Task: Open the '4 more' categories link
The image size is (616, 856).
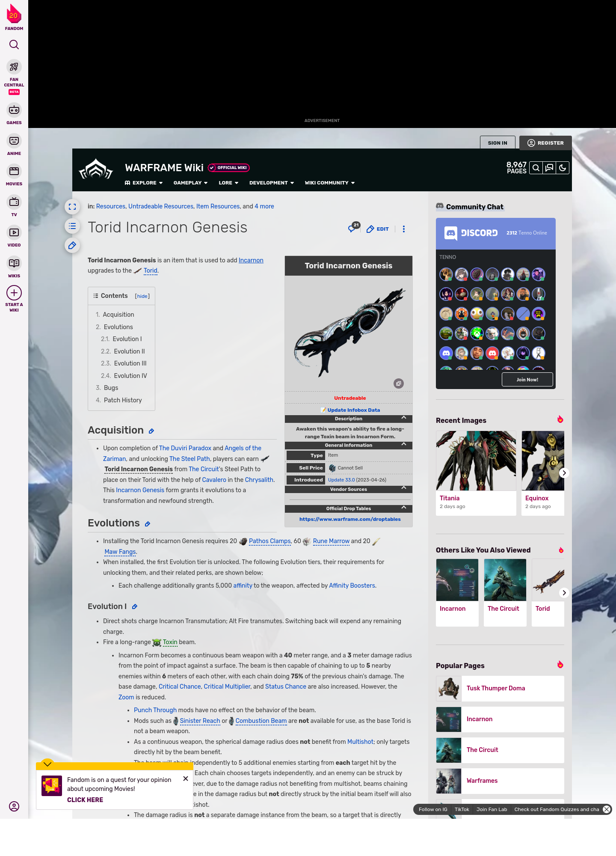Action: 264,206
